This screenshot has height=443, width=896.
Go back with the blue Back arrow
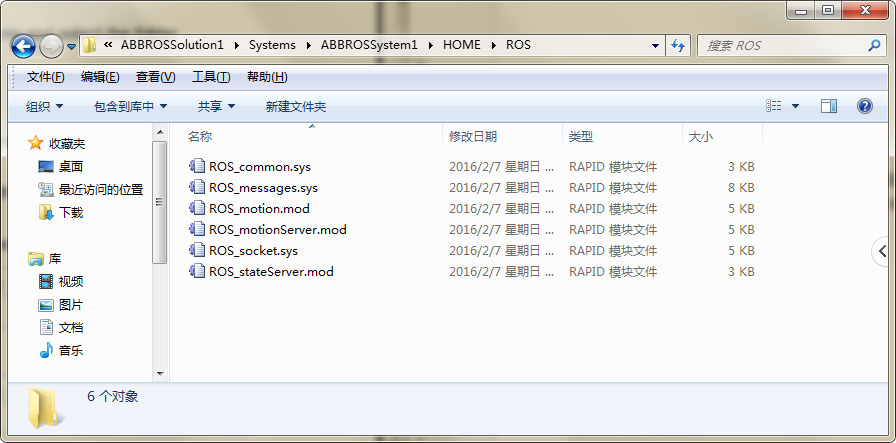[x=23, y=46]
